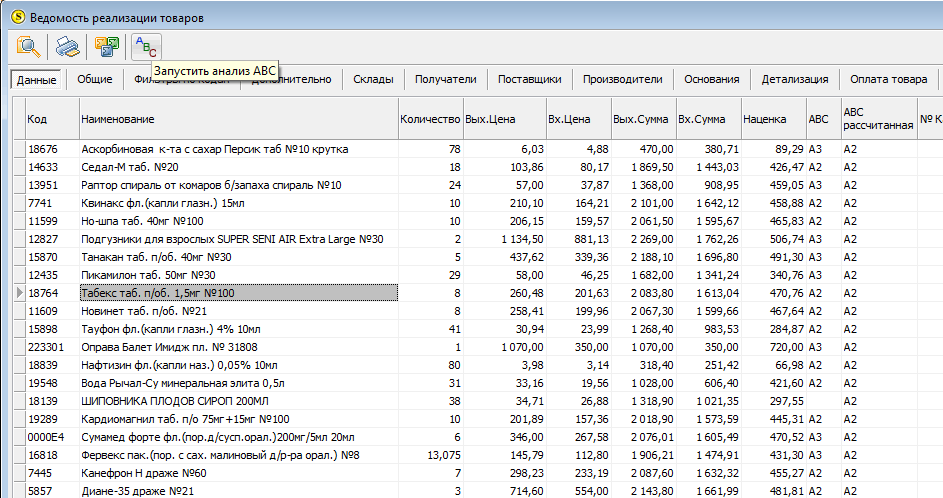
Task: Select the Седал-М таб. №20 row
Action: pyautogui.click(x=478, y=167)
